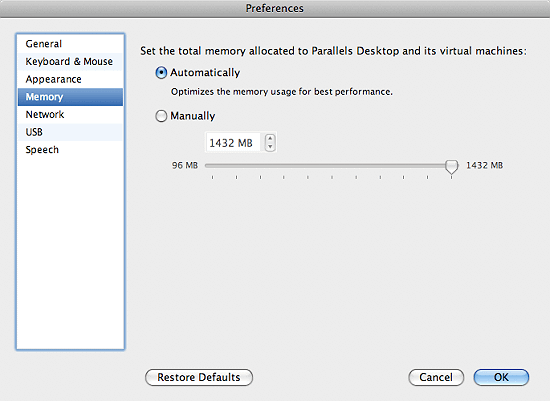This screenshot has height=401, width=550.
Task: Switch to the Appearance section
Action: (70, 79)
